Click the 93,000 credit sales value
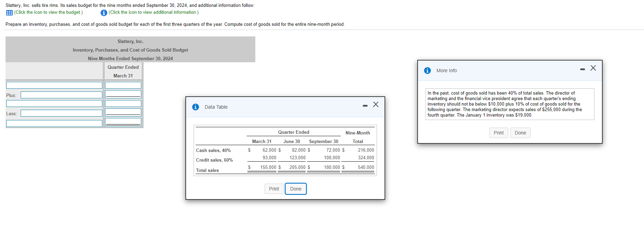Image resolution: width=644 pixels, height=228 pixels. click(x=269, y=158)
